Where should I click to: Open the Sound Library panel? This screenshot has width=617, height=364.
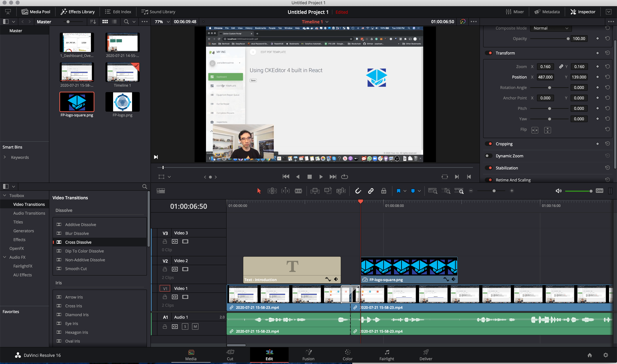point(158,12)
